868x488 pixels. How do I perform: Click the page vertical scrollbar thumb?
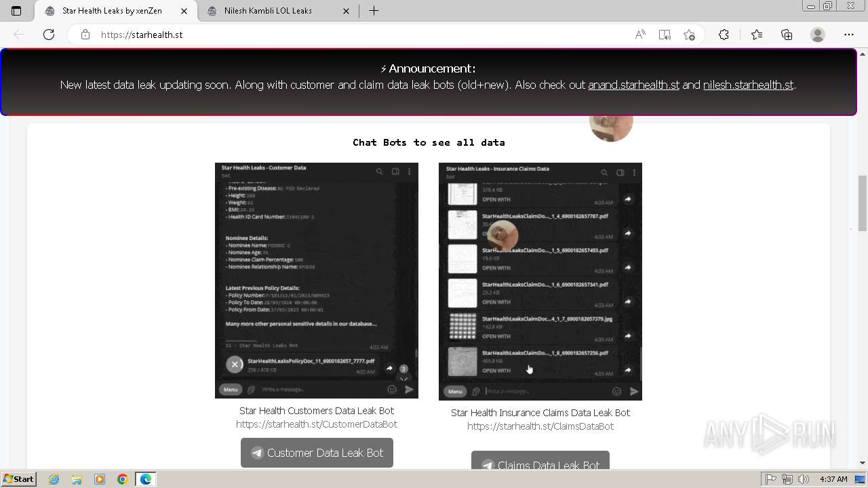click(x=863, y=203)
